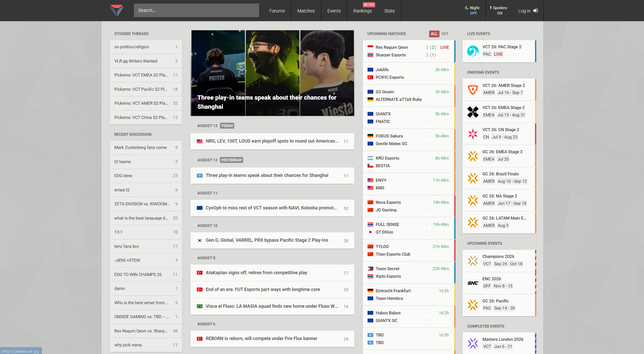Open the Rankings page

[362, 11]
